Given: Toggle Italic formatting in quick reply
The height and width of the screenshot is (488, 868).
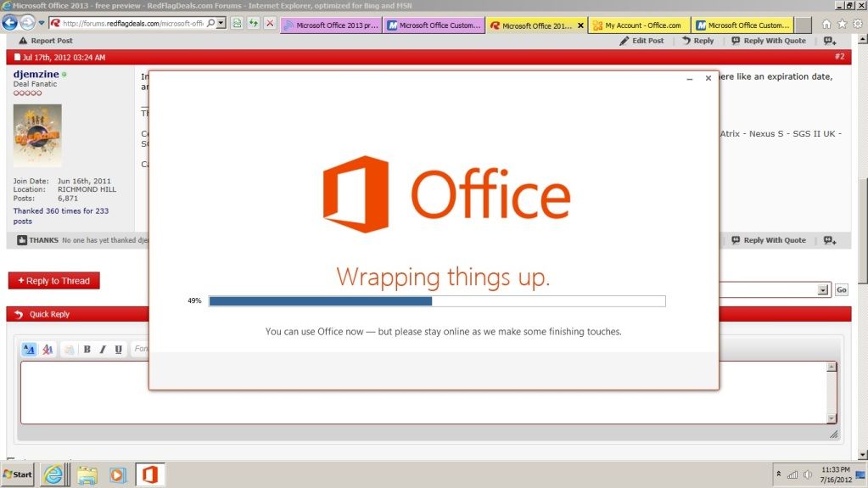Looking at the screenshot, I should click(103, 349).
